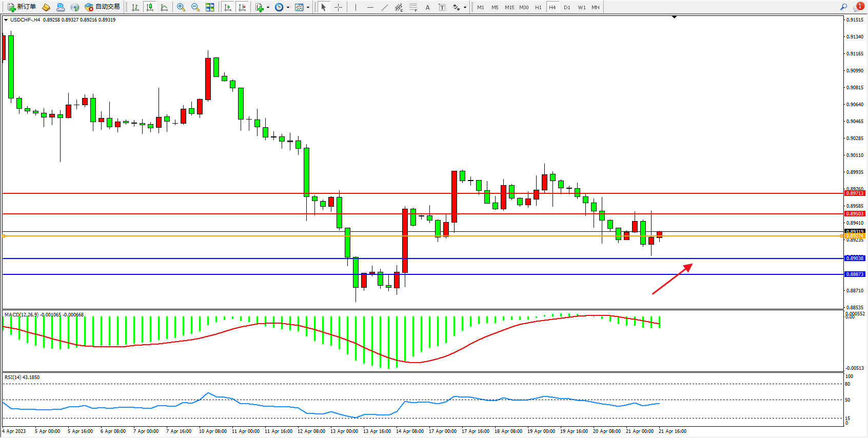
Task: Zoom in on the chart
Action: click(181, 7)
